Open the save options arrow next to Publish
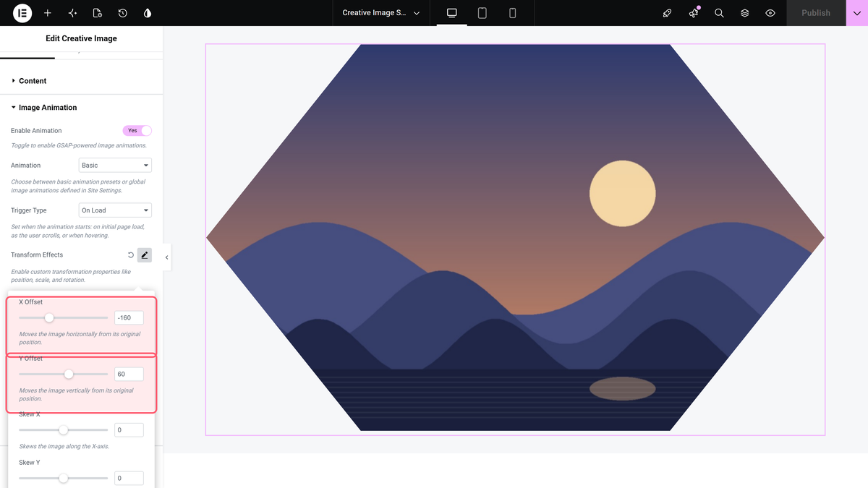This screenshot has height=488, width=868. (x=857, y=13)
